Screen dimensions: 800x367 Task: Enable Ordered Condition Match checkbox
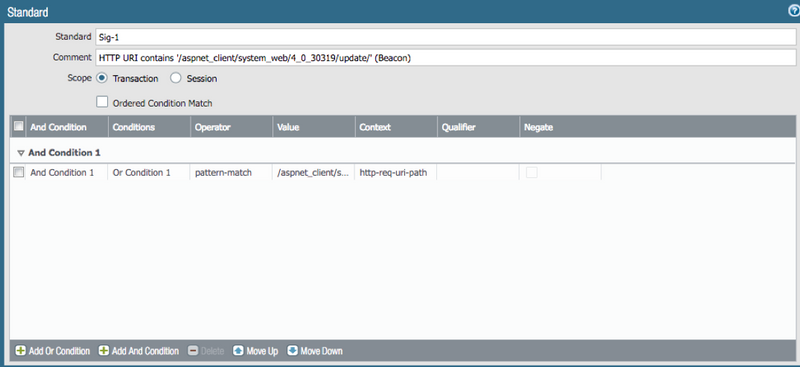103,102
